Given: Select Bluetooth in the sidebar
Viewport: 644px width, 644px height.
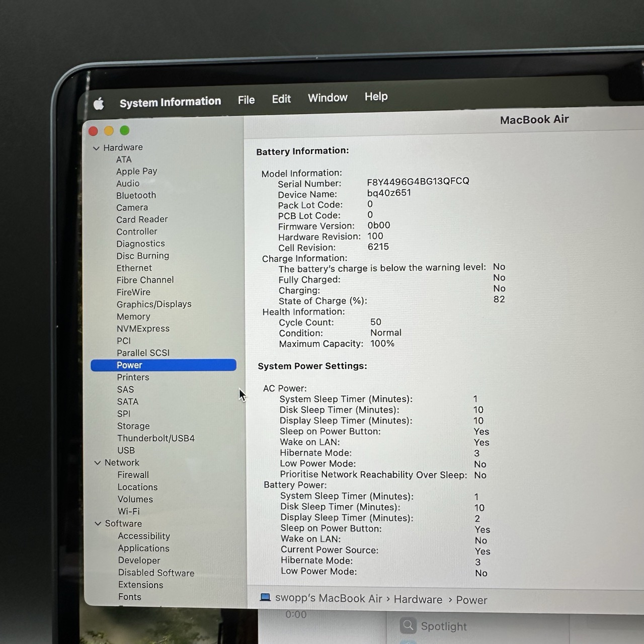Looking at the screenshot, I should tap(136, 196).
